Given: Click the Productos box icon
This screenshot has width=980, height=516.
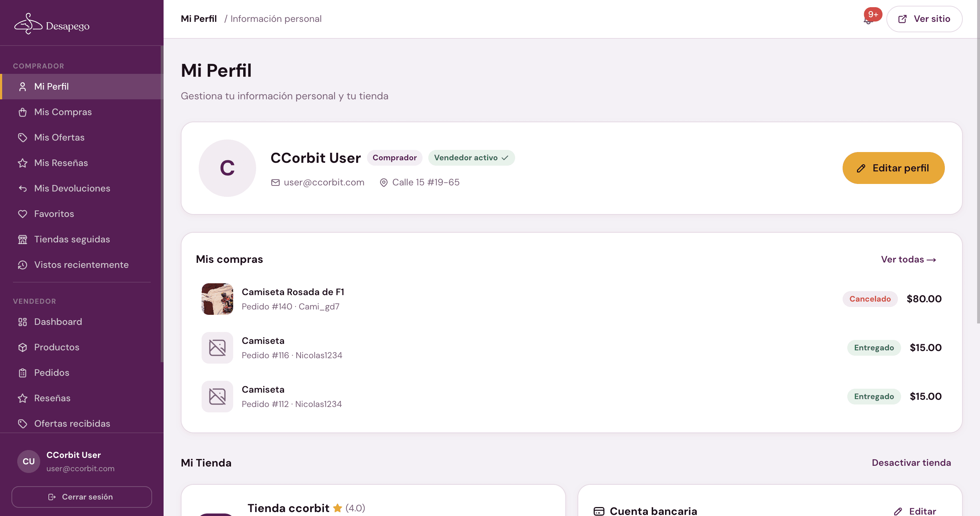Looking at the screenshot, I should click(x=23, y=347).
